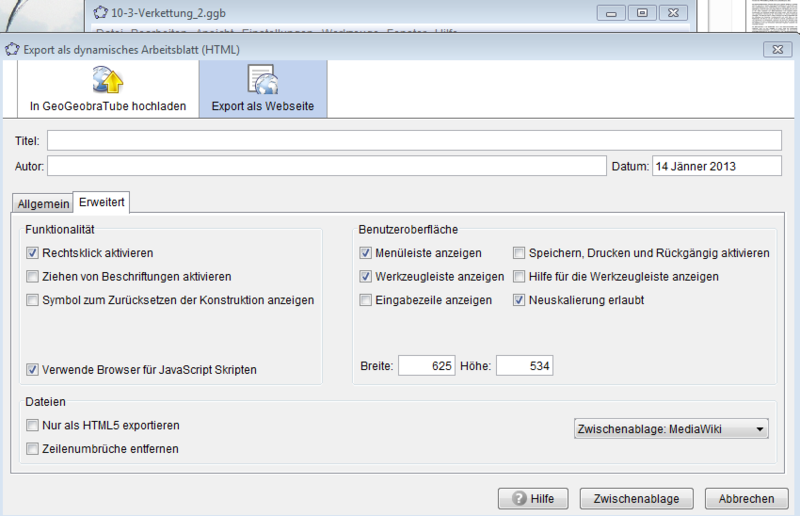This screenshot has height=516, width=800.
Task: Click document thumbnail at top right
Action: click(x=774, y=16)
